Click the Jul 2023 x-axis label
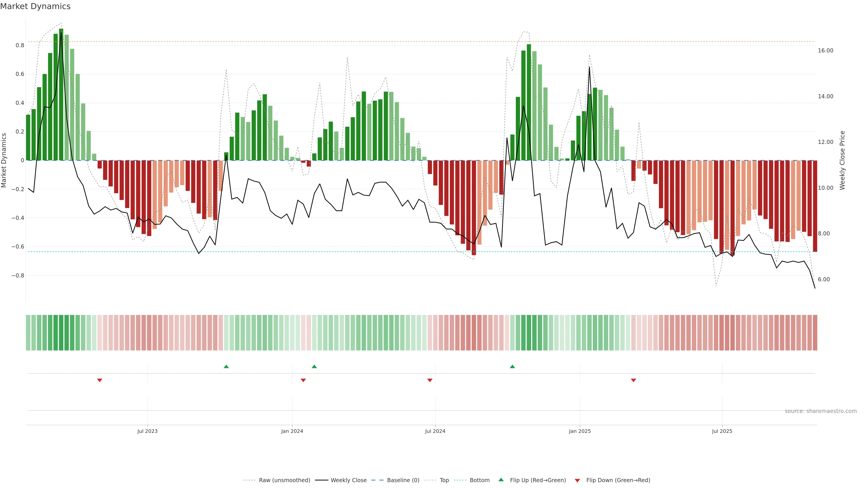The width and height of the screenshot is (868, 488). [x=147, y=431]
